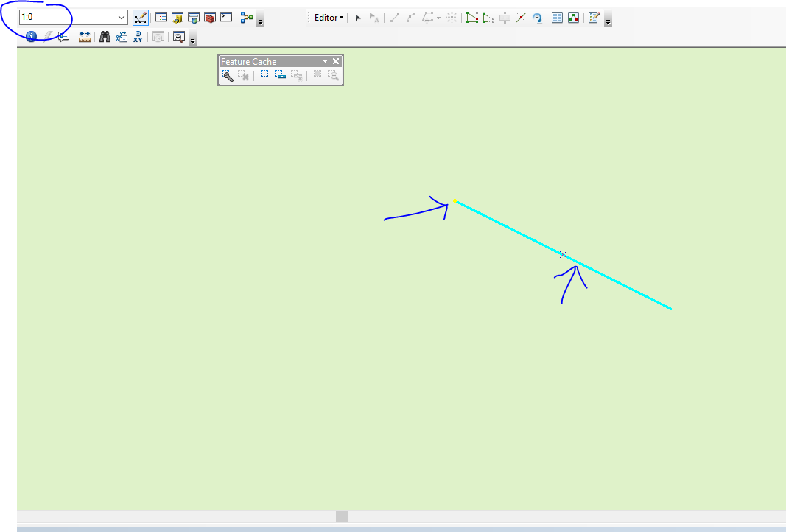The width and height of the screenshot is (786, 532).
Task: Select the Reshape Feature tool
Action: (x=488, y=18)
